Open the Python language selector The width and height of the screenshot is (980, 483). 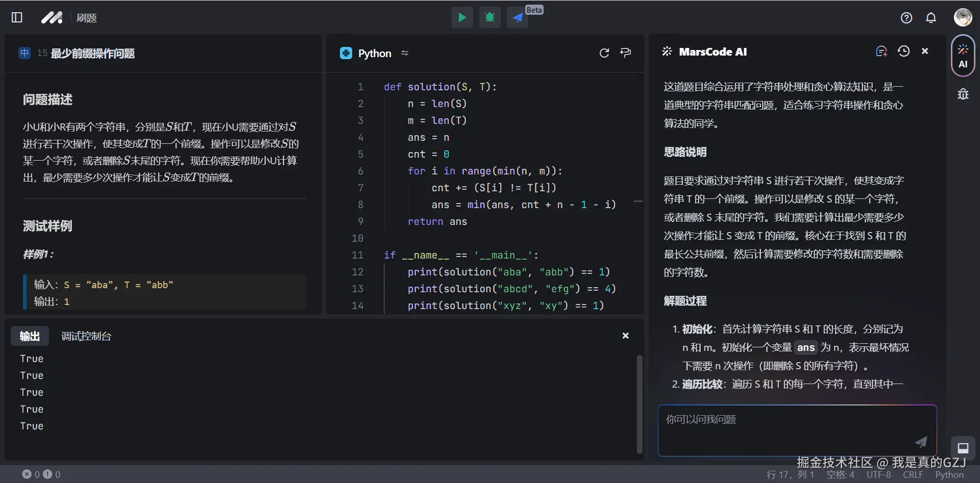(x=374, y=53)
